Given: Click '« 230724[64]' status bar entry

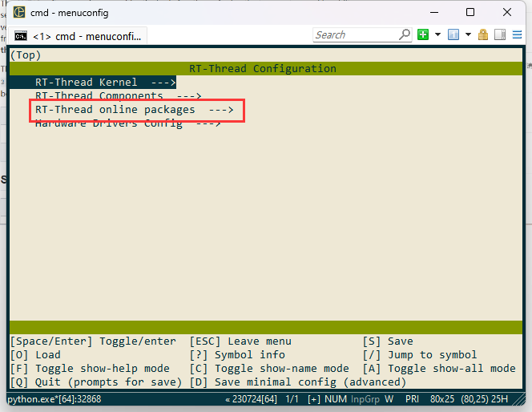Looking at the screenshot, I should click(x=252, y=399).
